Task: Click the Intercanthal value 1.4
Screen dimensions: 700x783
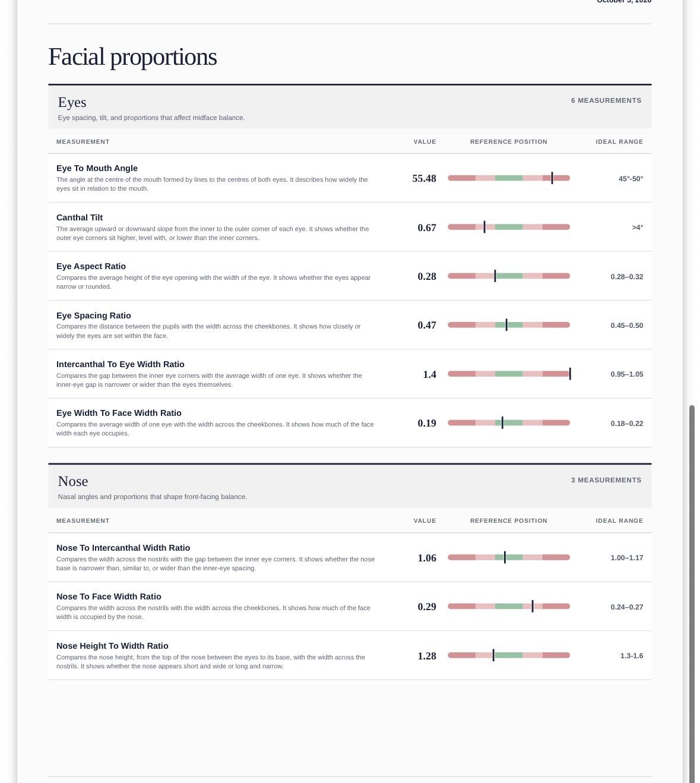Action: [430, 374]
